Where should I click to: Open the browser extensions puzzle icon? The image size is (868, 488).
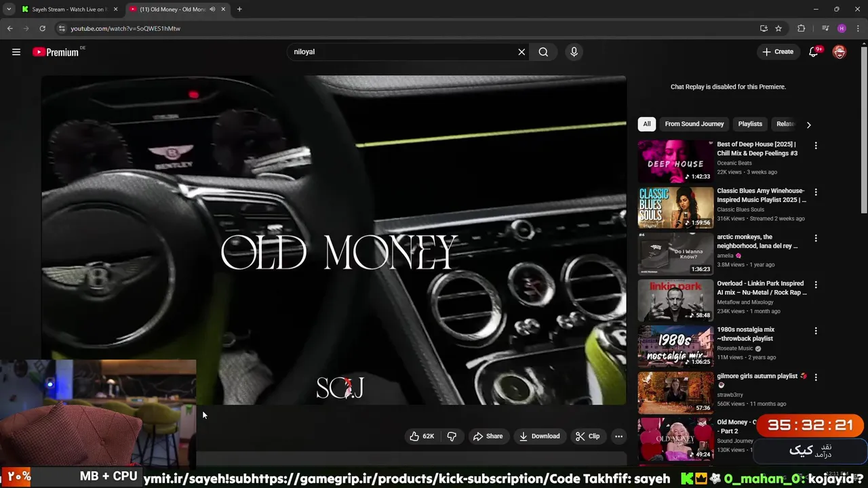[802, 28]
